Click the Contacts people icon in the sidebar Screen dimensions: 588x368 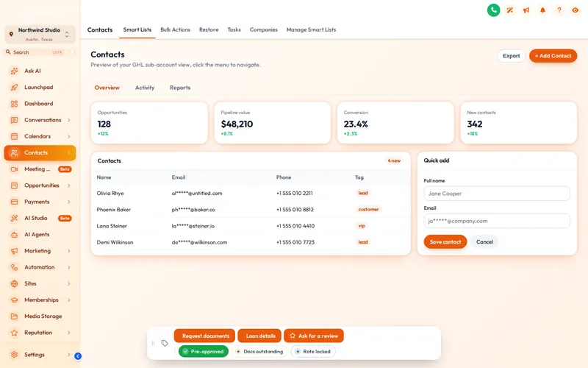(14, 153)
